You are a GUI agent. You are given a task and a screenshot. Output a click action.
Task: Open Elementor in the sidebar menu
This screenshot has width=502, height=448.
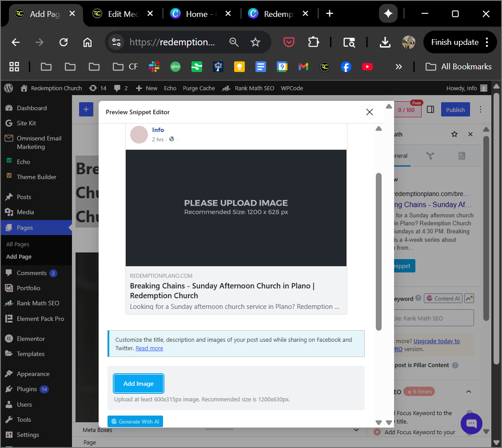(x=31, y=339)
